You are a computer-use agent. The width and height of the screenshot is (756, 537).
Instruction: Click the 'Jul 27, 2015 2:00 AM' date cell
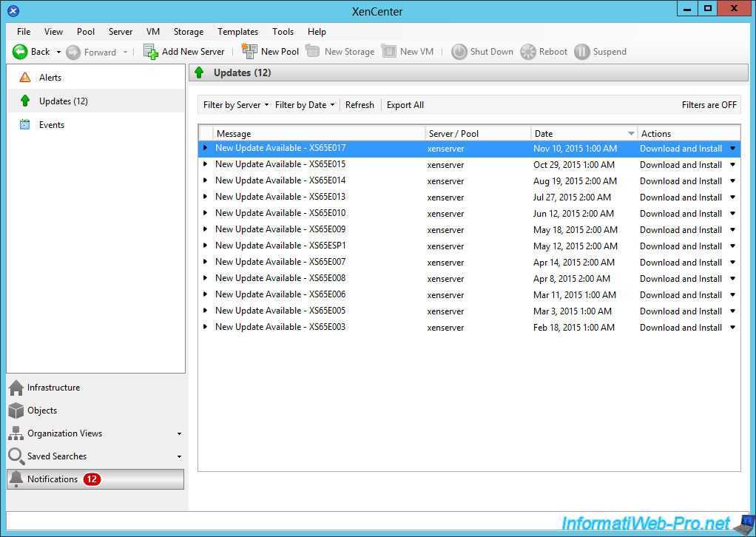tap(572, 197)
